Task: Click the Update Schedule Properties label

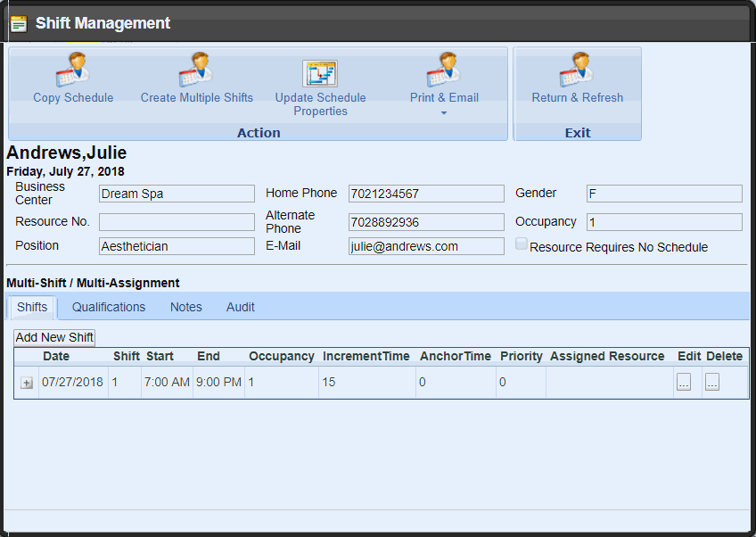Action: pyautogui.click(x=321, y=104)
